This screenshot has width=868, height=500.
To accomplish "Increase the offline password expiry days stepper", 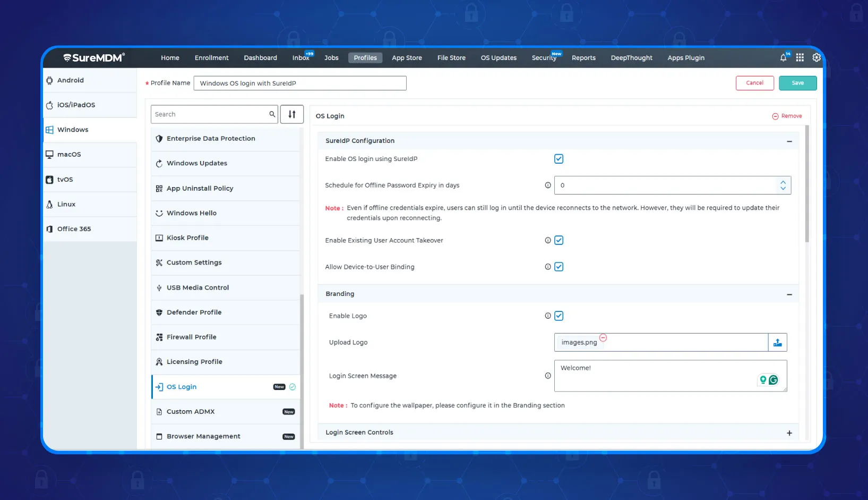I will (x=783, y=182).
